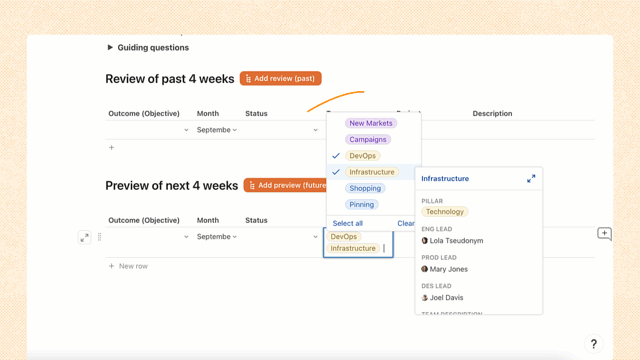Click the New row entry
Viewport: 640px width, 360px height.
(128, 266)
